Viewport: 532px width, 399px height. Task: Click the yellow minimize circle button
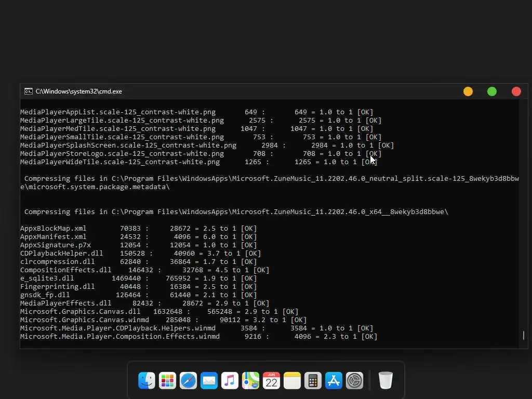[x=468, y=91]
